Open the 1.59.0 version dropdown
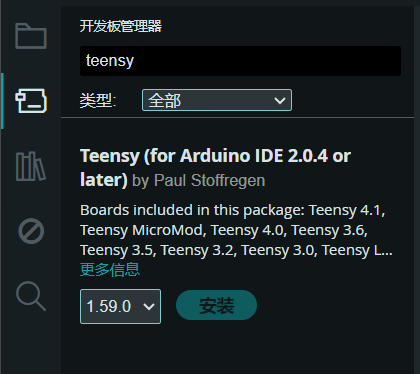Viewport: 420px width, 374px height. point(120,306)
